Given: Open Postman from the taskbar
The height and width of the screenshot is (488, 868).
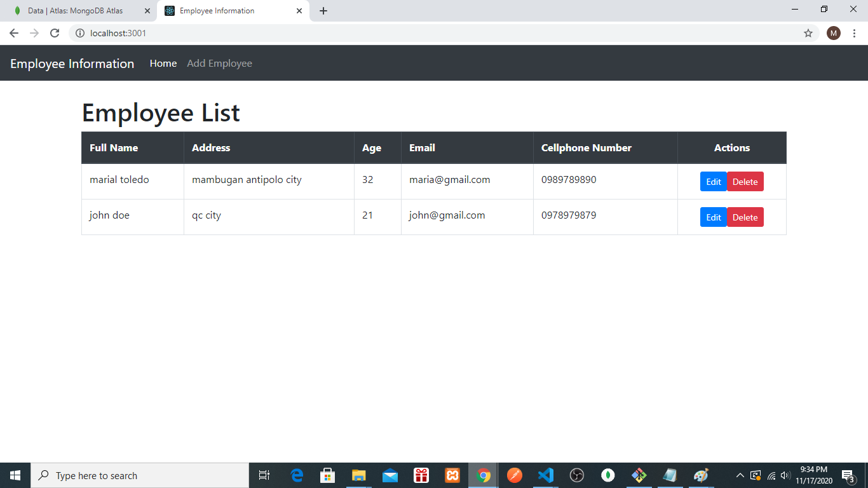Looking at the screenshot, I should pyautogui.click(x=514, y=475).
